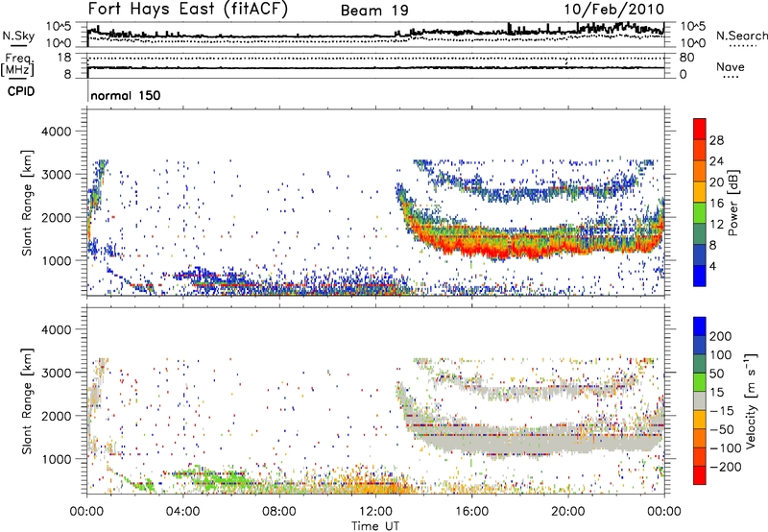The image size is (768, 532).
Task: Click the wide gray band in velocity panel
Action: (x=534, y=441)
